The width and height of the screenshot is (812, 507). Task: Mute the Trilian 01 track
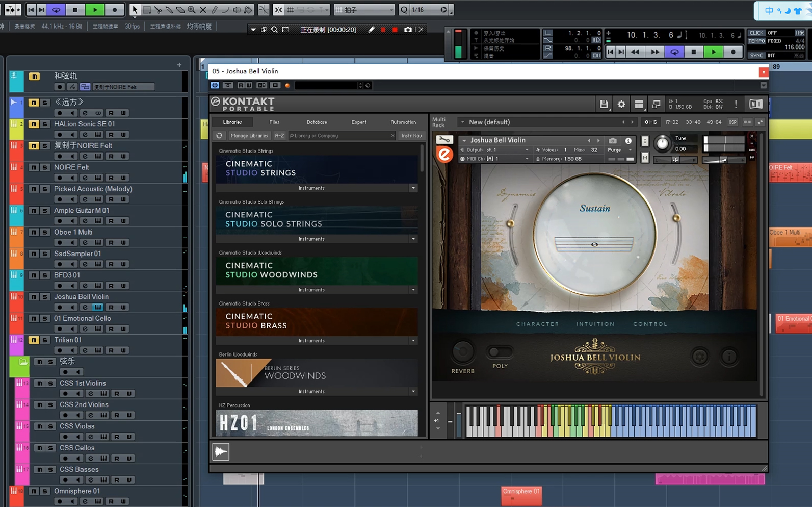(34, 340)
